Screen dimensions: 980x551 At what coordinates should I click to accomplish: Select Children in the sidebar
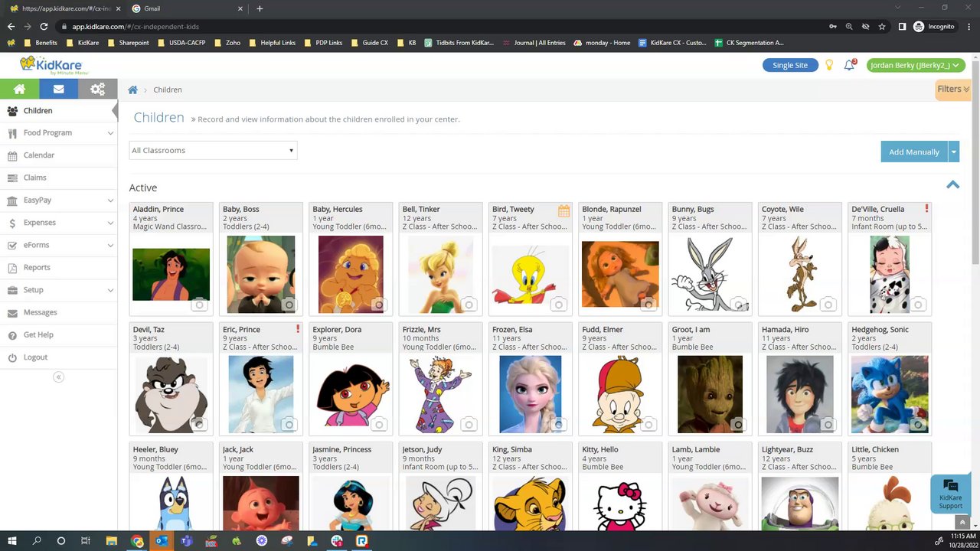[58, 110]
